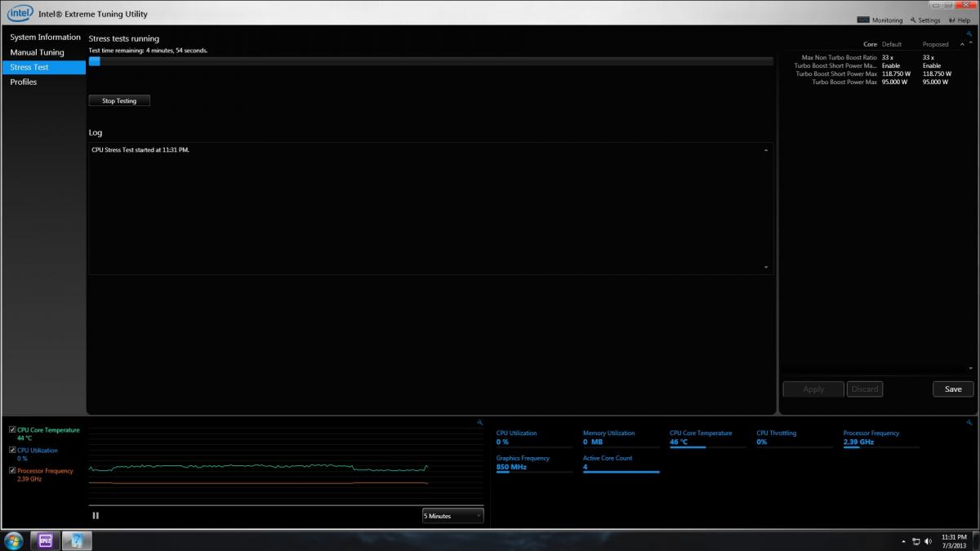Click the proposed 95.000 W value
The image size is (980, 551).
pos(936,82)
